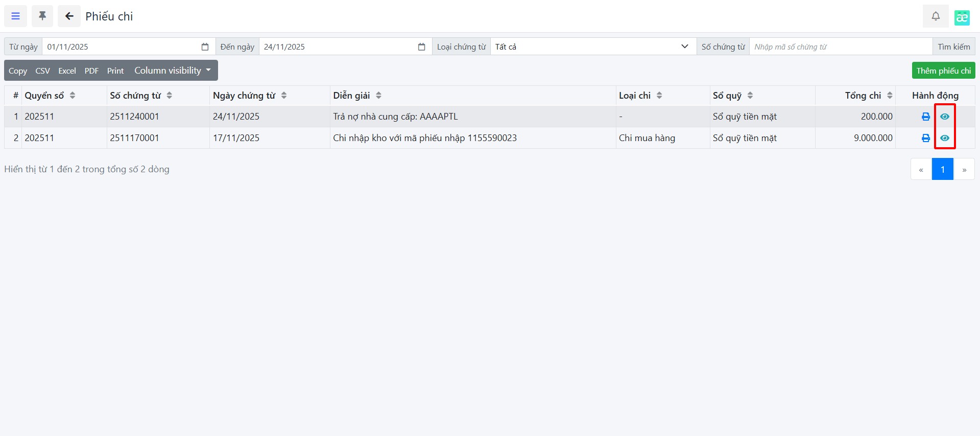The height and width of the screenshot is (436, 980).
Task: Expand the Loại chứng từ dropdown
Action: tap(593, 47)
